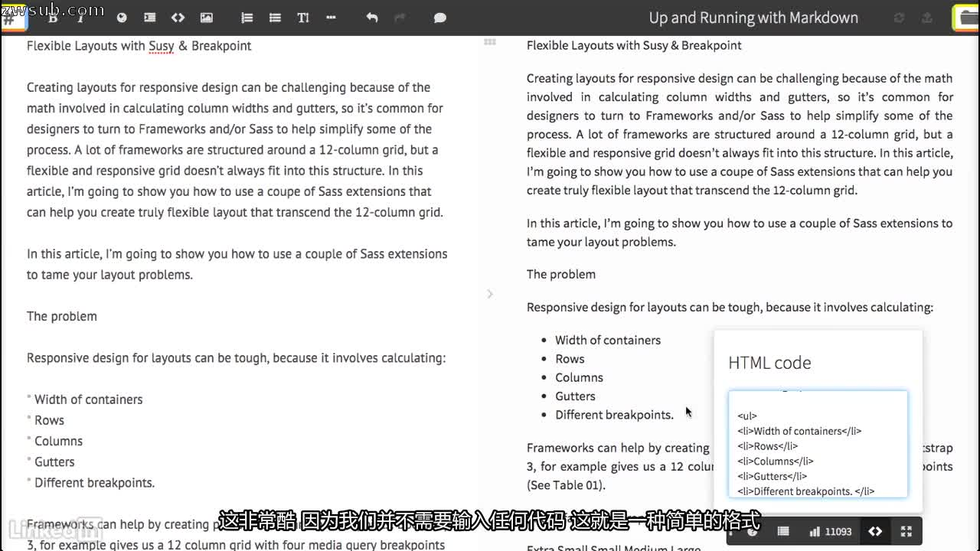Click 'The problem' line in editor
The width and height of the screenshot is (980, 551).
click(x=62, y=316)
